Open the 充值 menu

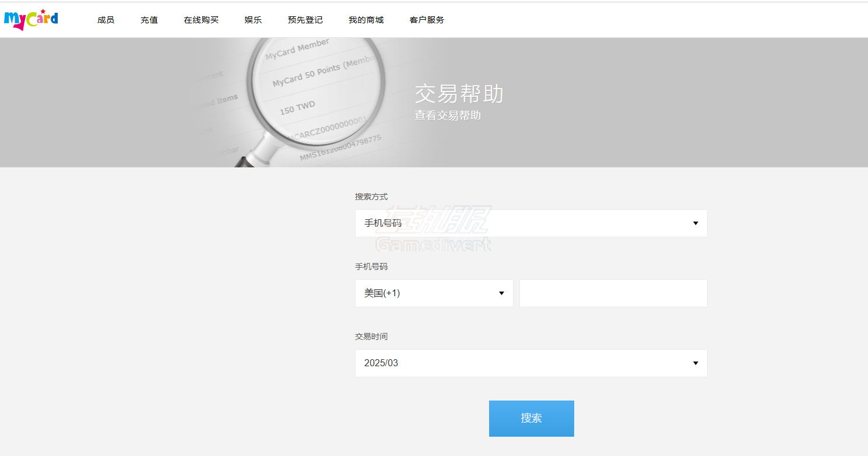pos(149,20)
